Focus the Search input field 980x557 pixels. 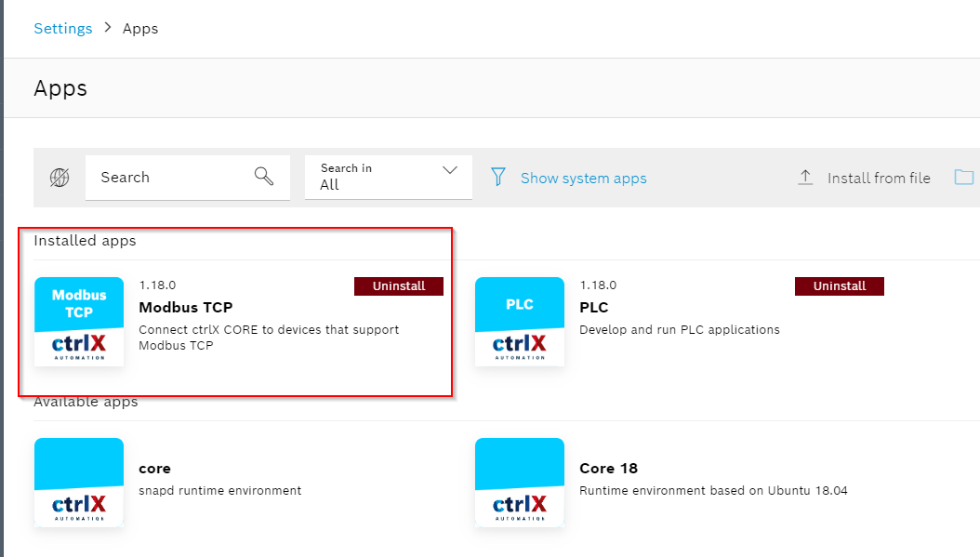tap(188, 178)
